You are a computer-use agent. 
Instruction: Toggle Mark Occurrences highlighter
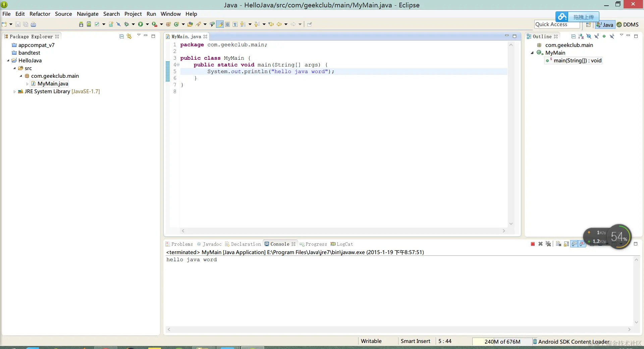(x=220, y=24)
